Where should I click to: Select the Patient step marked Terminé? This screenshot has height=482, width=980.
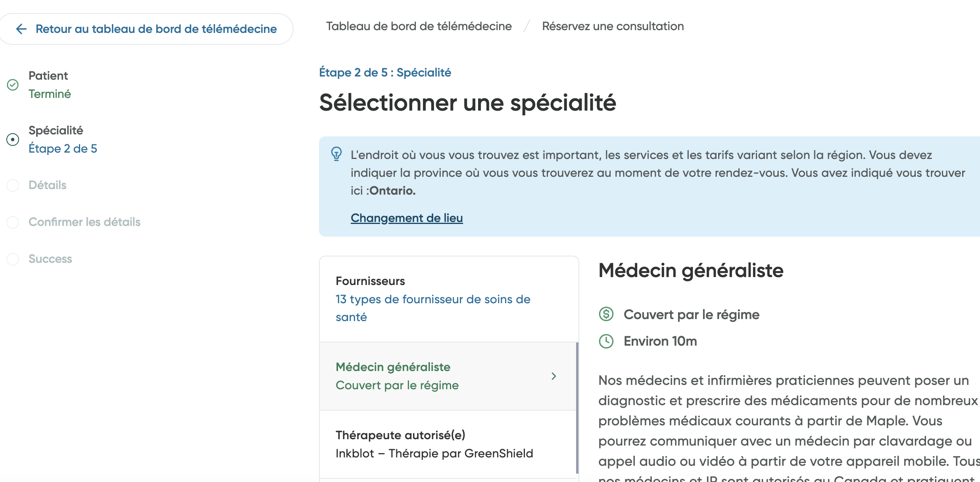[x=49, y=84]
